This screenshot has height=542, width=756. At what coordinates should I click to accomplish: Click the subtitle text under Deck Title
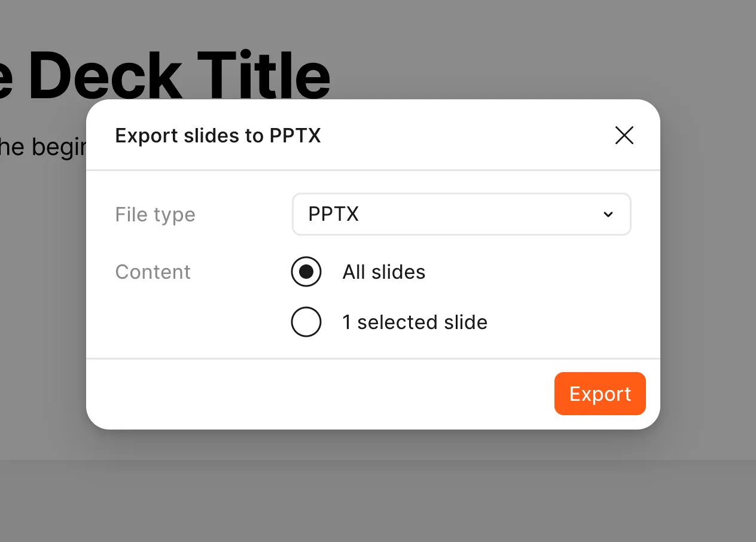[x=42, y=147]
